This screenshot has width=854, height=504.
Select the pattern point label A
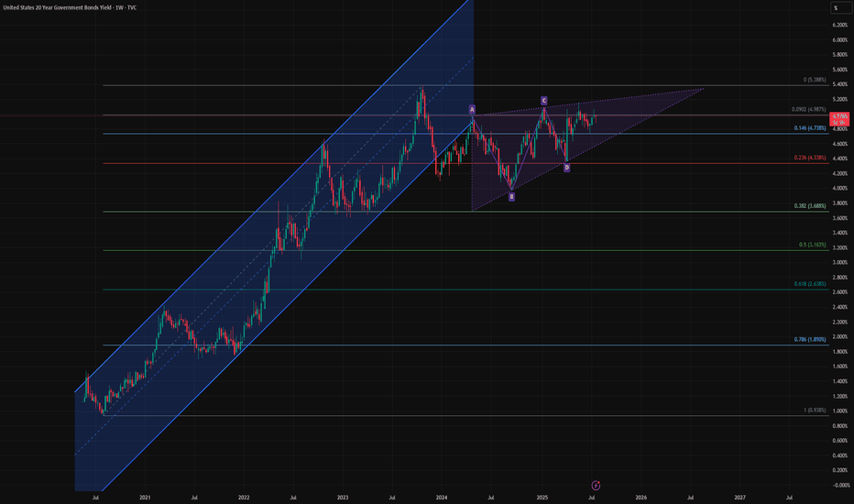pyautogui.click(x=472, y=110)
